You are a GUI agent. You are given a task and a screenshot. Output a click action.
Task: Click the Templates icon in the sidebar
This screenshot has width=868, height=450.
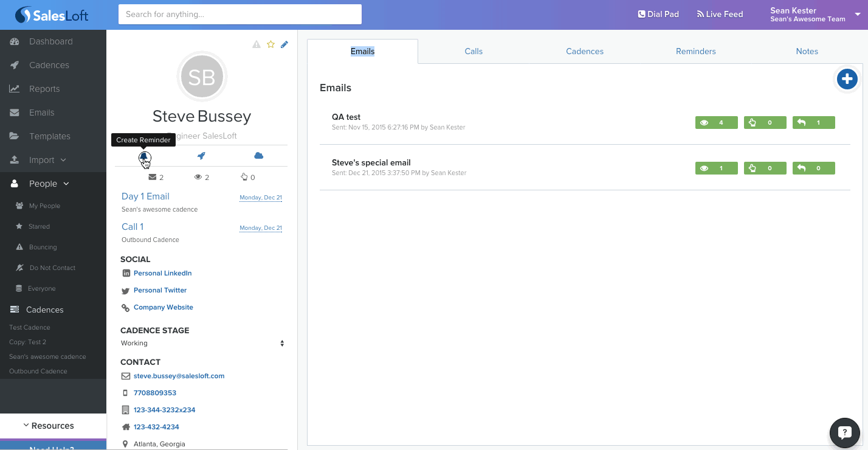pos(13,136)
